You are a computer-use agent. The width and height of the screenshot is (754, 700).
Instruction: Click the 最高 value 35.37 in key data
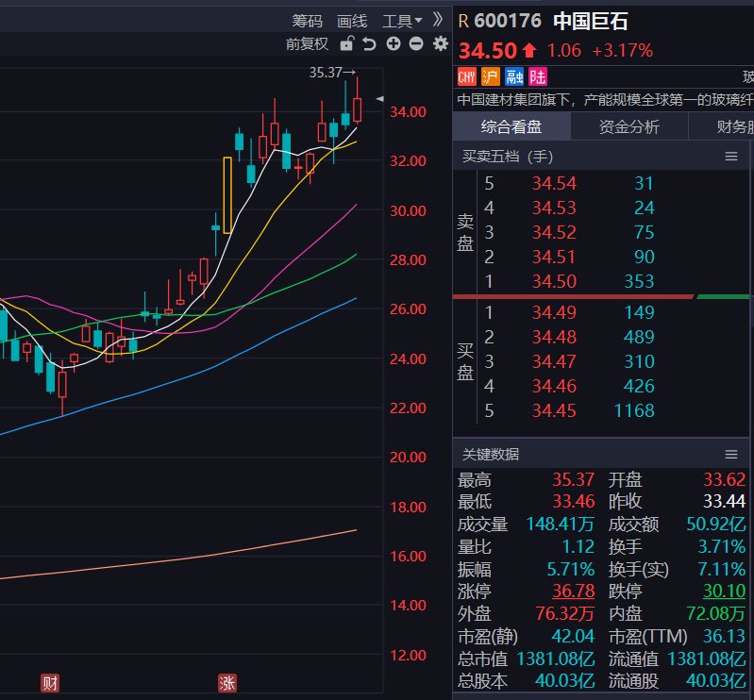tap(573, 479)
